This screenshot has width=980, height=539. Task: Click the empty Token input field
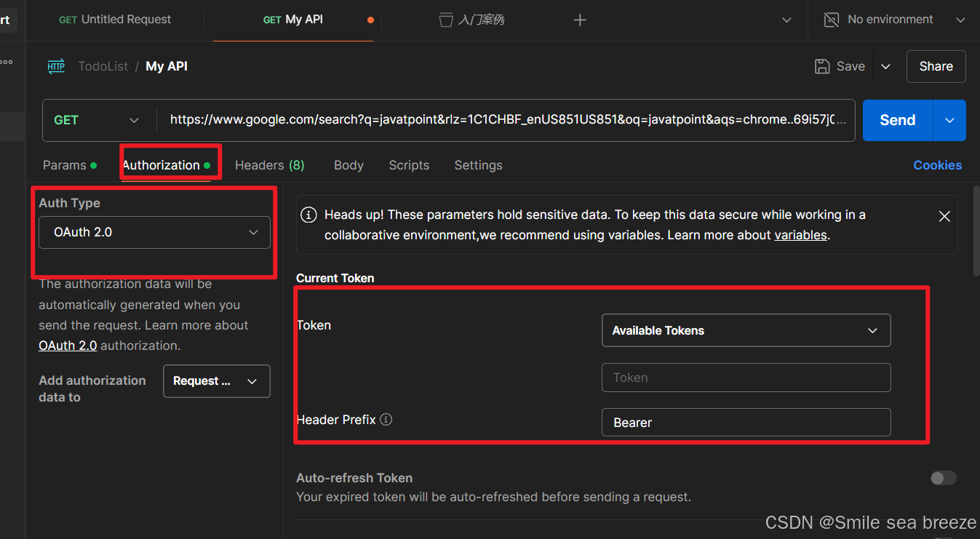[x=746, y=378]
